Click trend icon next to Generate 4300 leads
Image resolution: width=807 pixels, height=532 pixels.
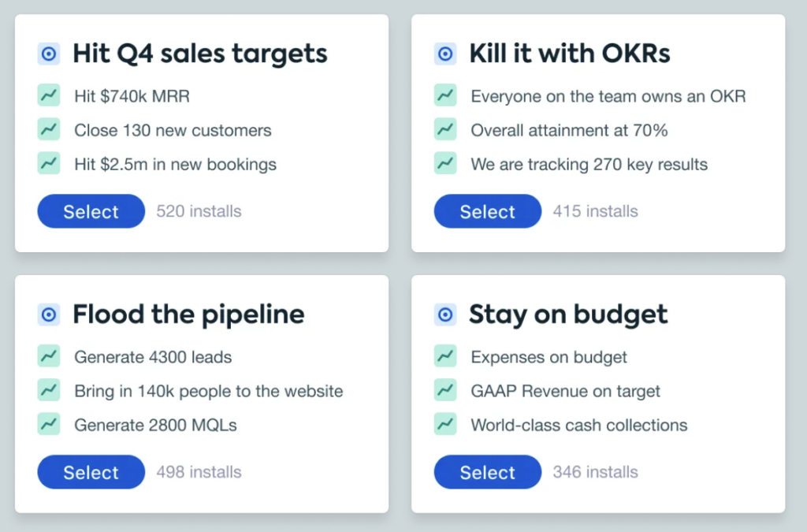[x=49, y=356]
